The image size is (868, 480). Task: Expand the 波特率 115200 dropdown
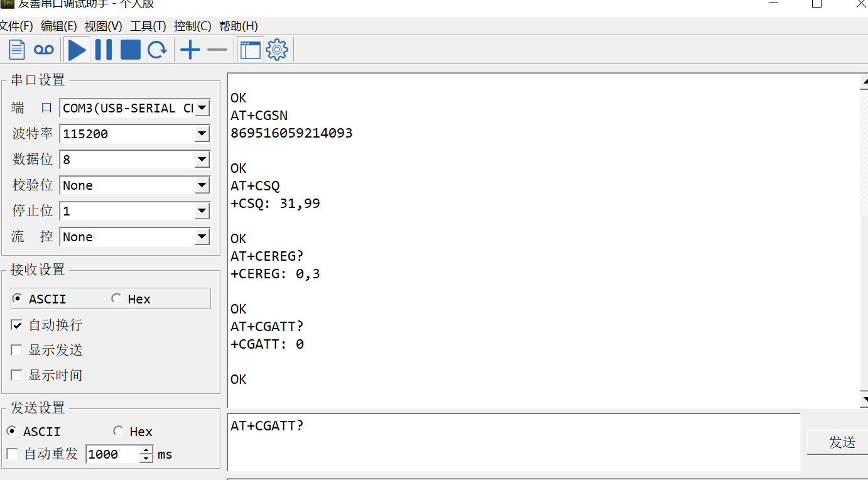pyautogui.click(x=202, y=134)
